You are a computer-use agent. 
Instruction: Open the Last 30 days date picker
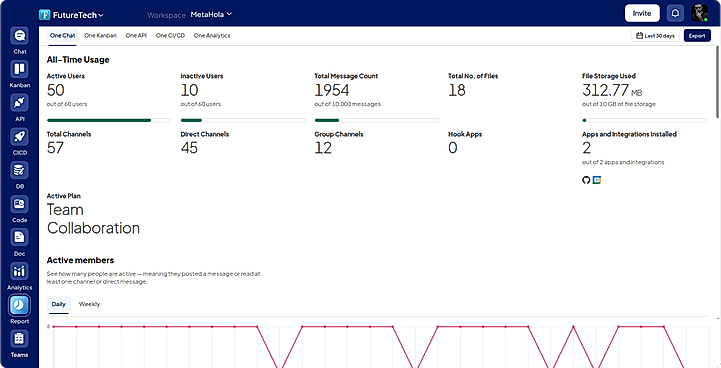point(655,36)
